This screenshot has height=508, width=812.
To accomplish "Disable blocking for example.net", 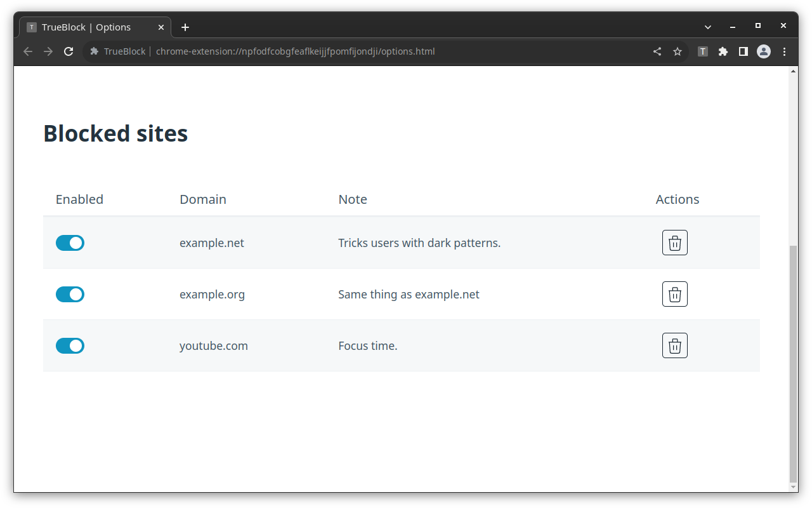I will (70, 243).
